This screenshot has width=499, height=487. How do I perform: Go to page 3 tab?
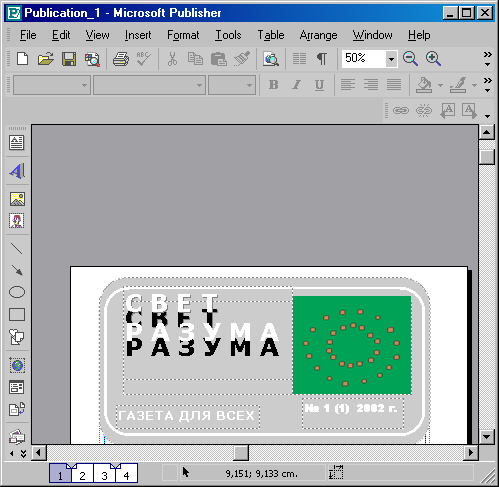click(x=104, y=473)
